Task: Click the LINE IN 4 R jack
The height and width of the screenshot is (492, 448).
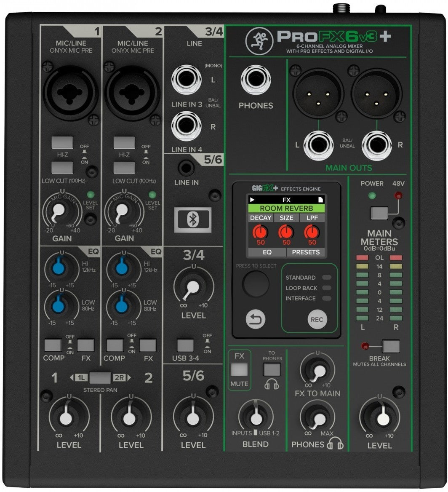Action: coord(187,126)
